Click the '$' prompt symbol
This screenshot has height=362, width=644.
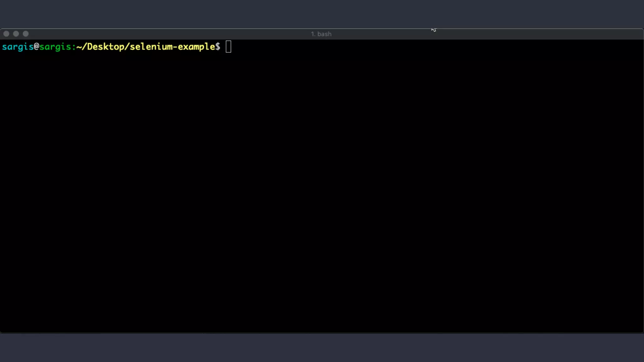click(218, 47)
